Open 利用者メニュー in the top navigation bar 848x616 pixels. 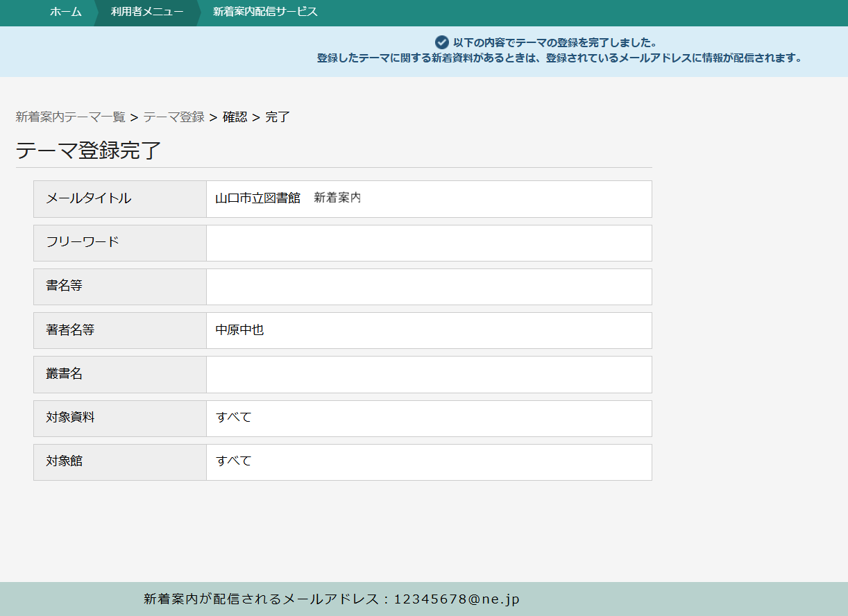pos(147,12)
